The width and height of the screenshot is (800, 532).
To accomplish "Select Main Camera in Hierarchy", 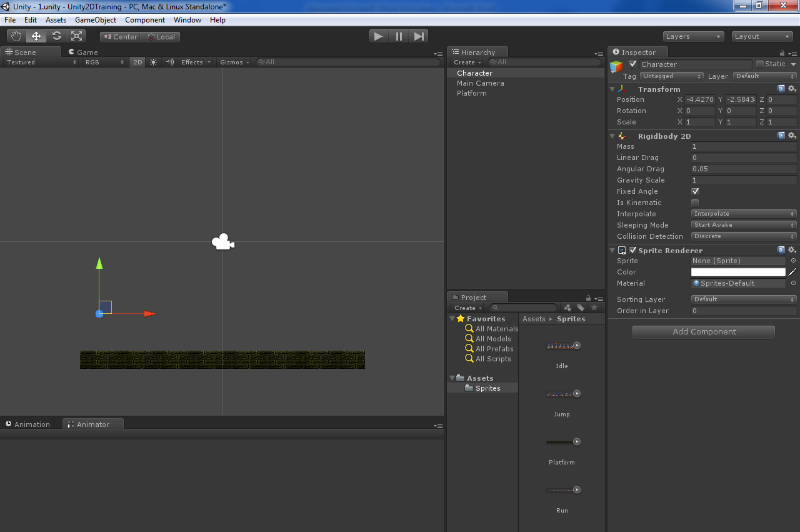I will (481, 83).
